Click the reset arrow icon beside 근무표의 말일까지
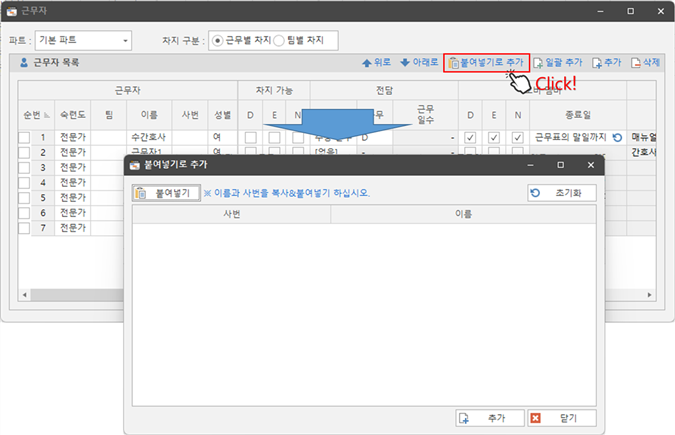 click(617, 137)
